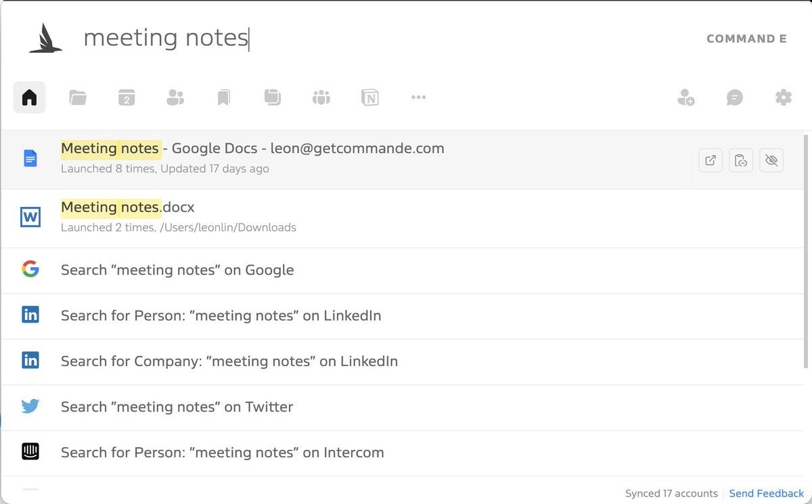Viewport: 812px width, 504px height.
Task: Click the '/Users/leonlin/Downloads' path text
Action: (228, 228)
